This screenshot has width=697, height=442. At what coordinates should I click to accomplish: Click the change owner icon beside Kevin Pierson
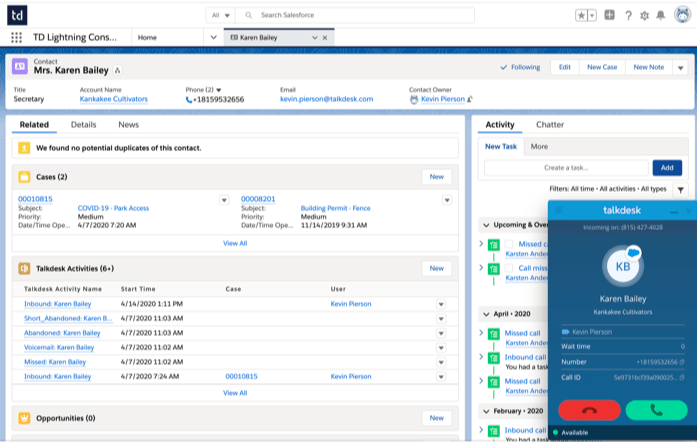[x=470, y=99]
